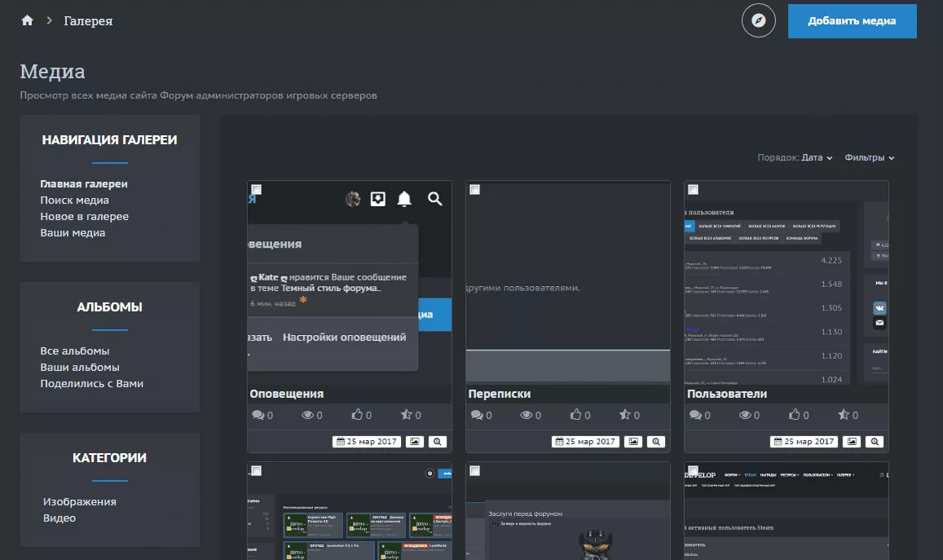Screen dimensions: 943x560
Task: Click 25 мар 2017 date on Пользователи card
Action: 804,442
